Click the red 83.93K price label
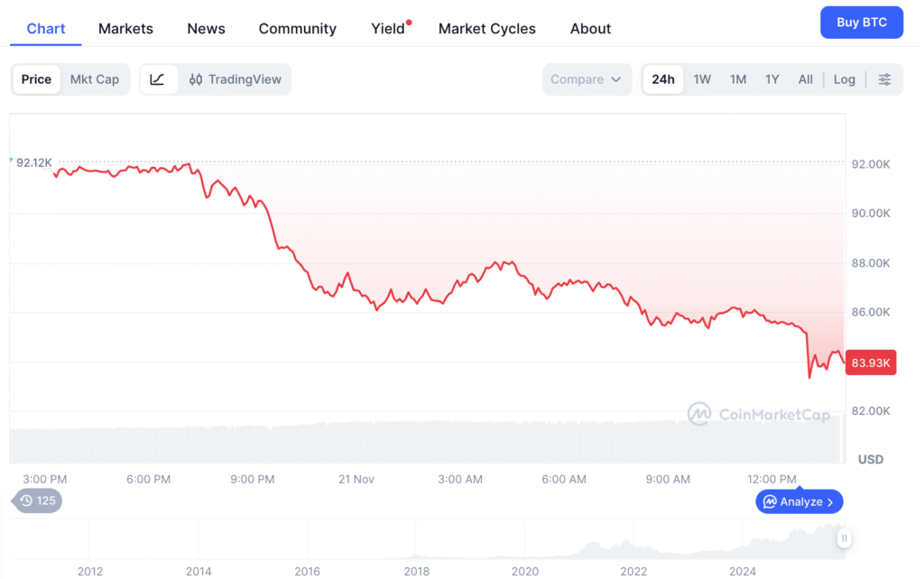 (x=871, y=363)
